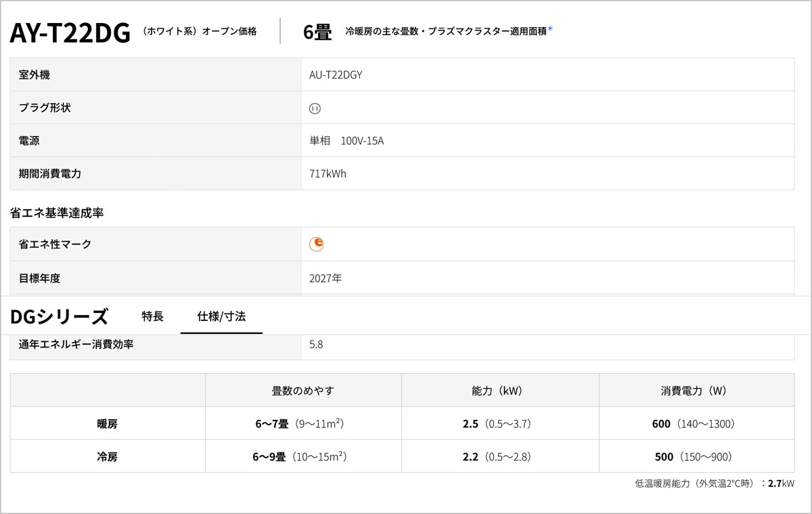Click the 能力（kW） column header

coord(500,391)
